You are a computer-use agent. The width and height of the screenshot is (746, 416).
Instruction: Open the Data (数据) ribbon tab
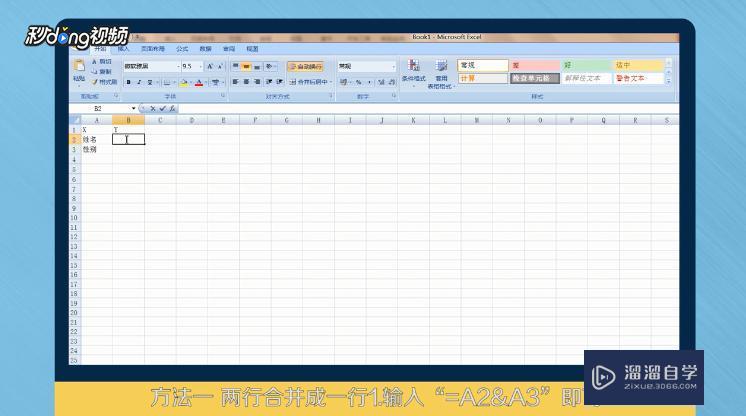205,49
